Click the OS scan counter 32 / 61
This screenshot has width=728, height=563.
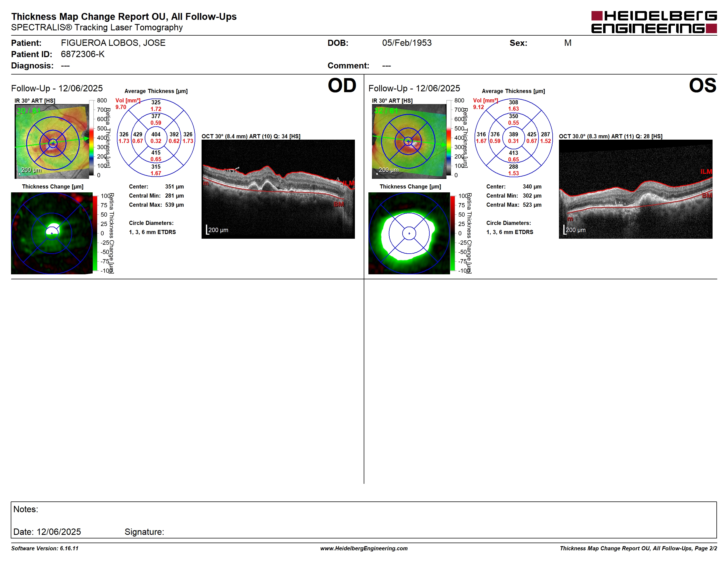(386, 111)
